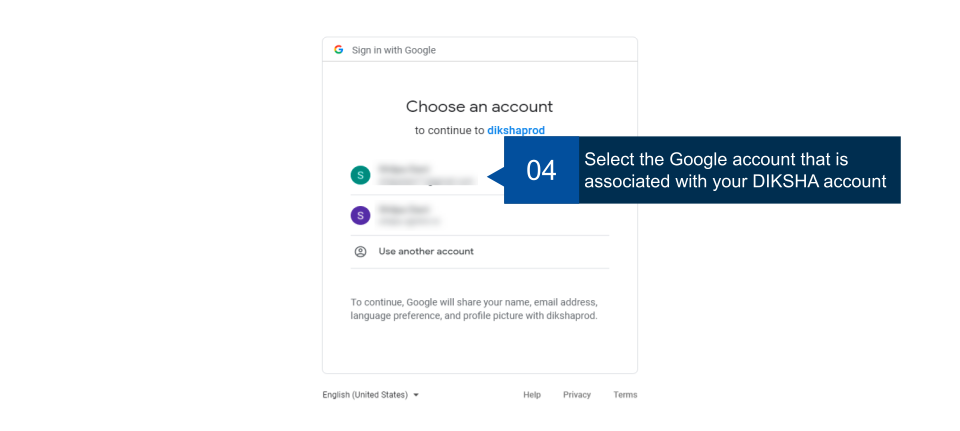Click the Google G logo icon
The image size is (960, 431).
click(339, 50)
